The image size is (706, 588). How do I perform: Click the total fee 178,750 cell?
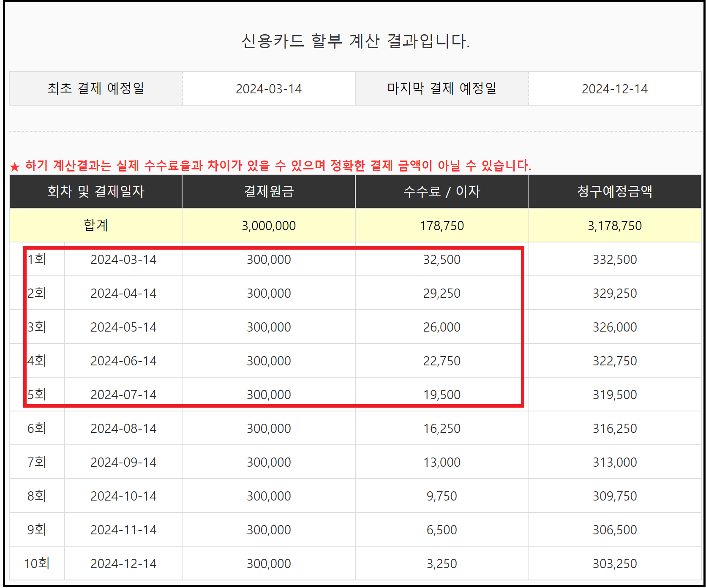pos(441,226)
